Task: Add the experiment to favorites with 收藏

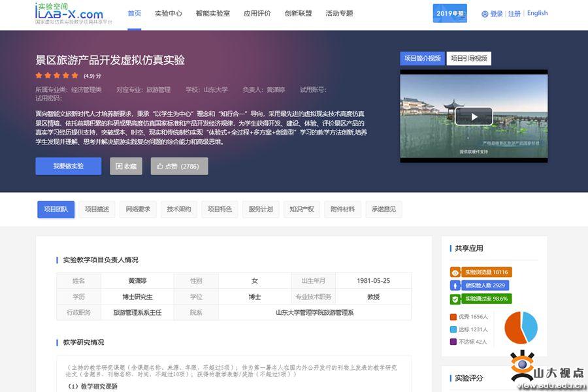Action: click(x=126, y=166)
